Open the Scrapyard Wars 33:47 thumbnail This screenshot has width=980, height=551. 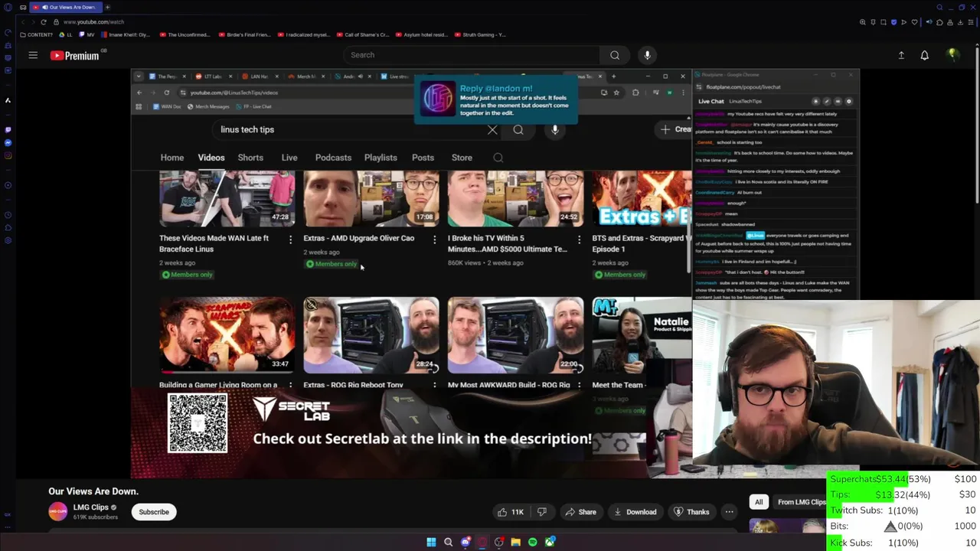click(x=227, y=334)
